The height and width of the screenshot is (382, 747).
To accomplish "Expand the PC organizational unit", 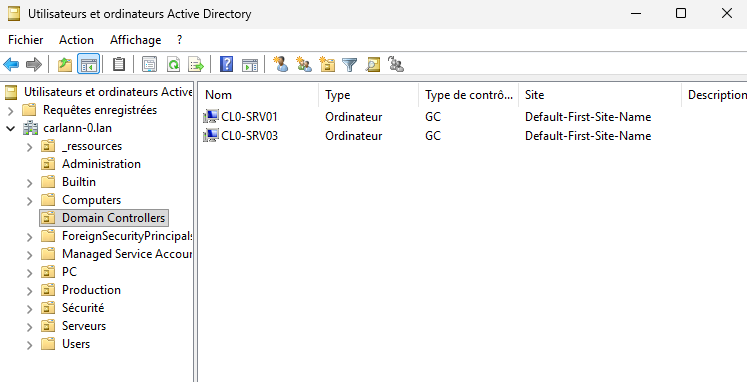I will click(30, 273).
